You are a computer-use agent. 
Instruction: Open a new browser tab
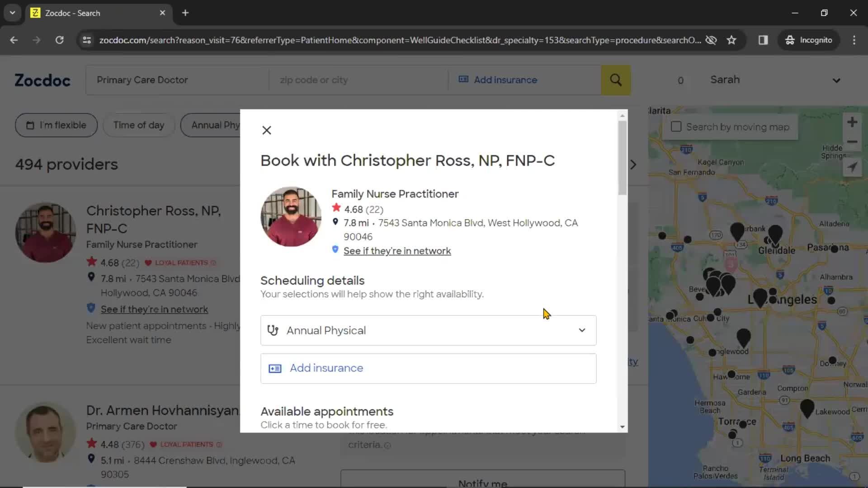click(185, 13)
